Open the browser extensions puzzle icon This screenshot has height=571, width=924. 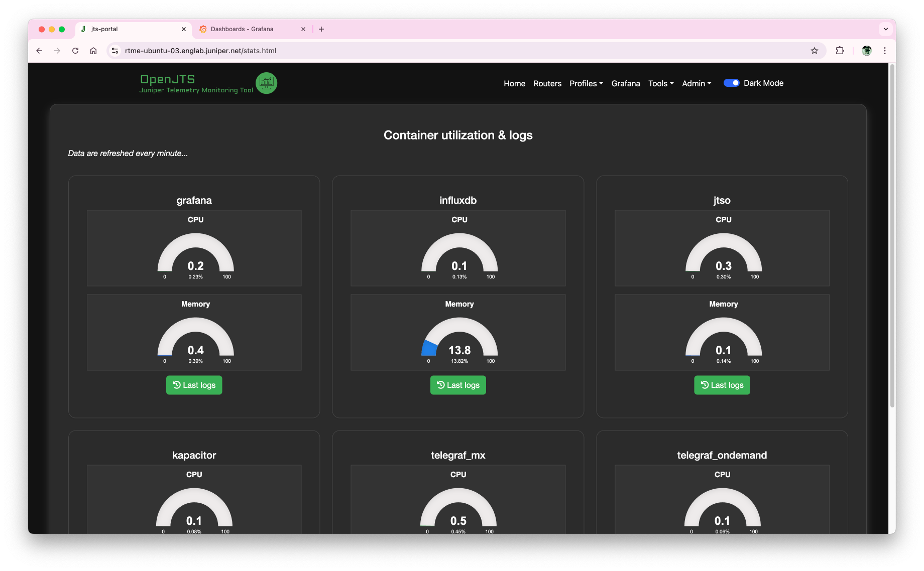coord(840,51)
